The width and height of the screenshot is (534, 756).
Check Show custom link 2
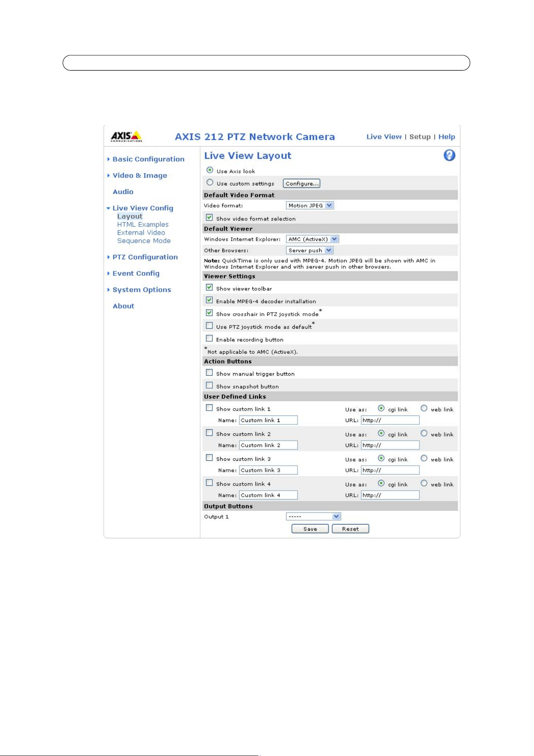point(209,433)
